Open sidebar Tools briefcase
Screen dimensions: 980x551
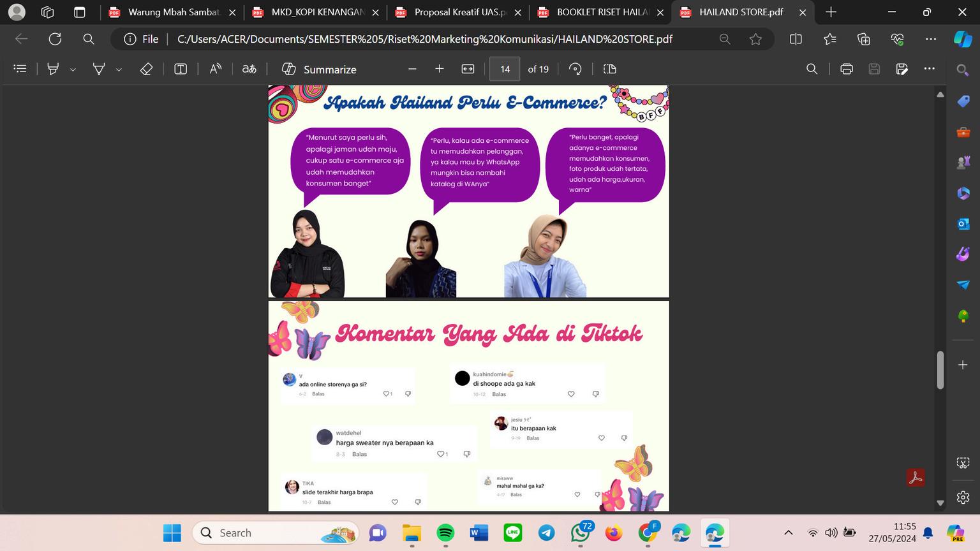(963, 132)
